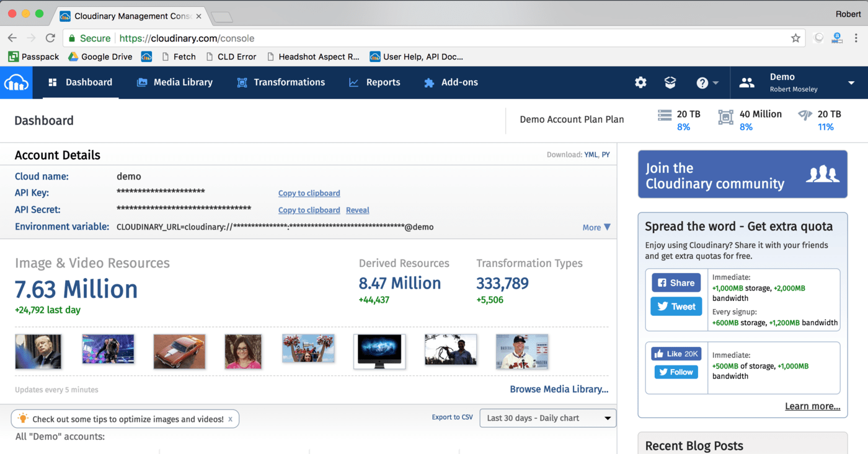This screenshot has height=454, width=868.
Task: Click the Secure padlock site info
Action: [x=89, y=38]
